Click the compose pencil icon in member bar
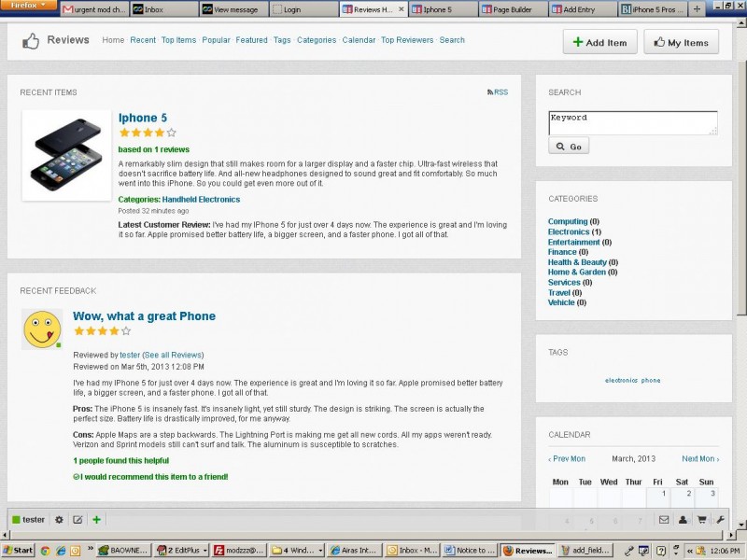The width and height of the screenshot is (747, 560). (78, 520)
